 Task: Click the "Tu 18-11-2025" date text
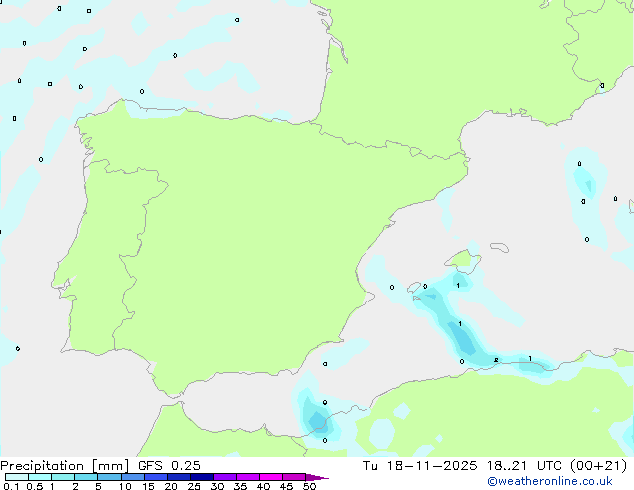(x=420, y=466)
